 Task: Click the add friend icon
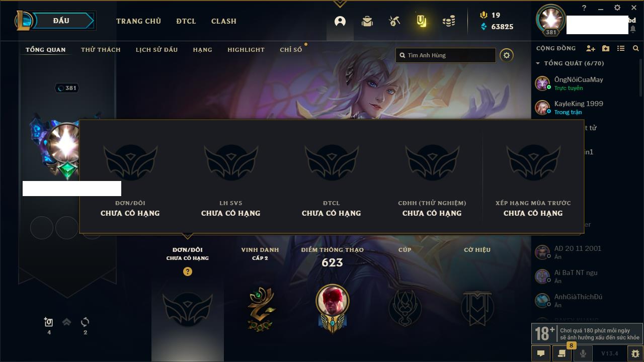(591, 48)
